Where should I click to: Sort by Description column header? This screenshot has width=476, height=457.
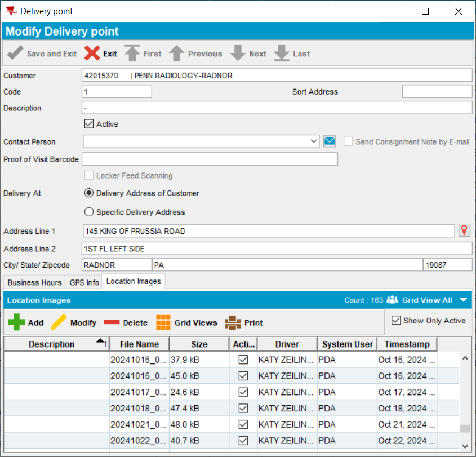tap(51, 344)
